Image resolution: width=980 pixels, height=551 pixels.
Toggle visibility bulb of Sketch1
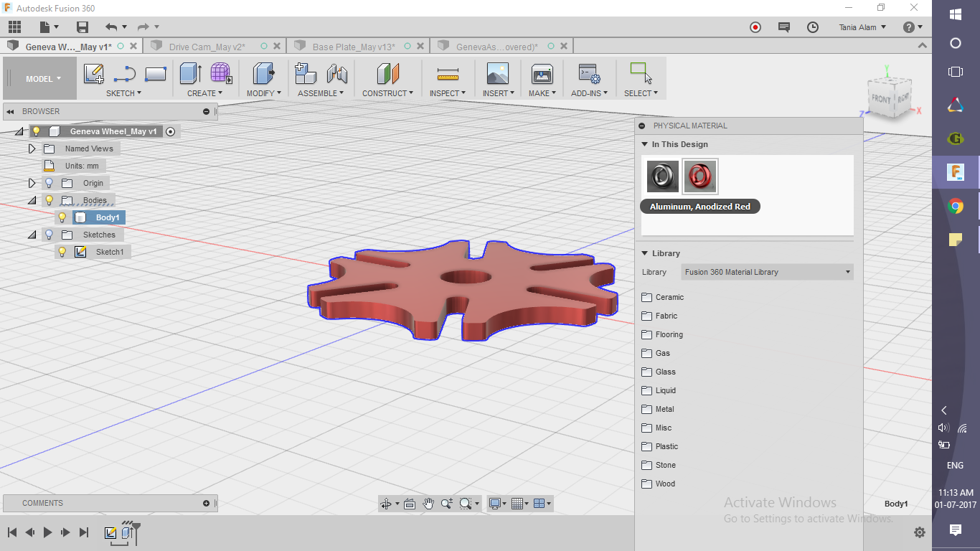tap(62, 252)
